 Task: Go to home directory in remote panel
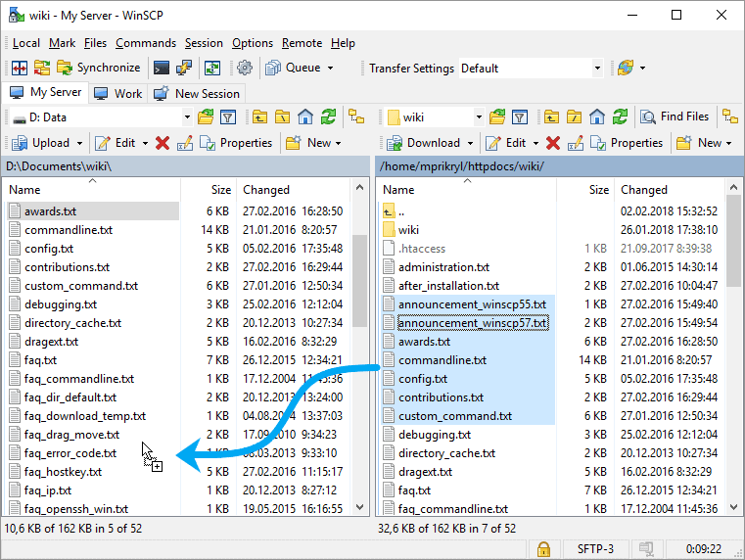tap(597, 117)
